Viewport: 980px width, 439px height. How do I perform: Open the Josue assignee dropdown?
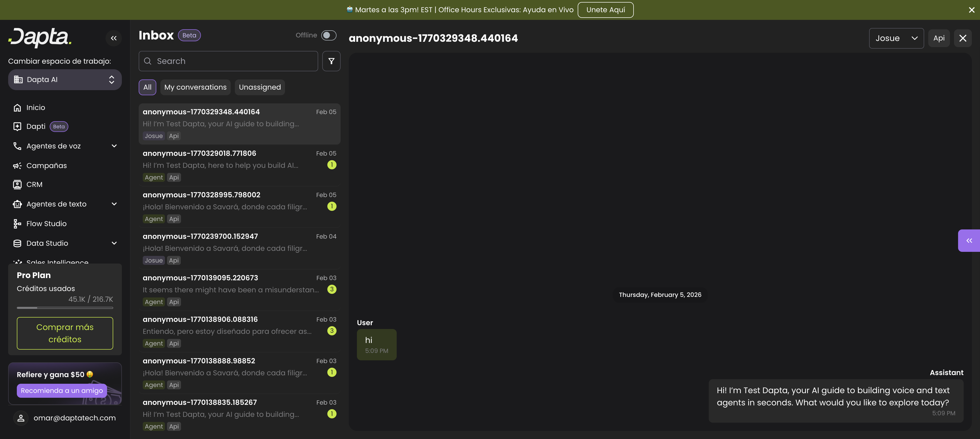click(x=896, y=38)
